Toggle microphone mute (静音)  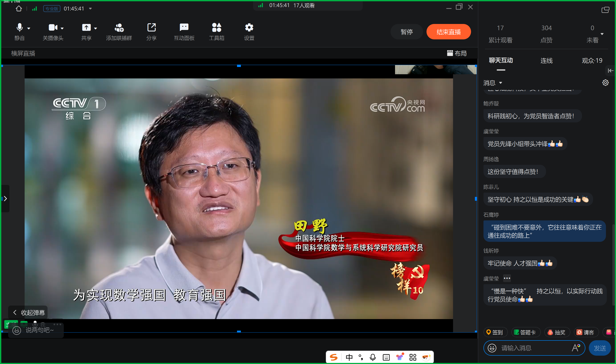tap(20, 28)
